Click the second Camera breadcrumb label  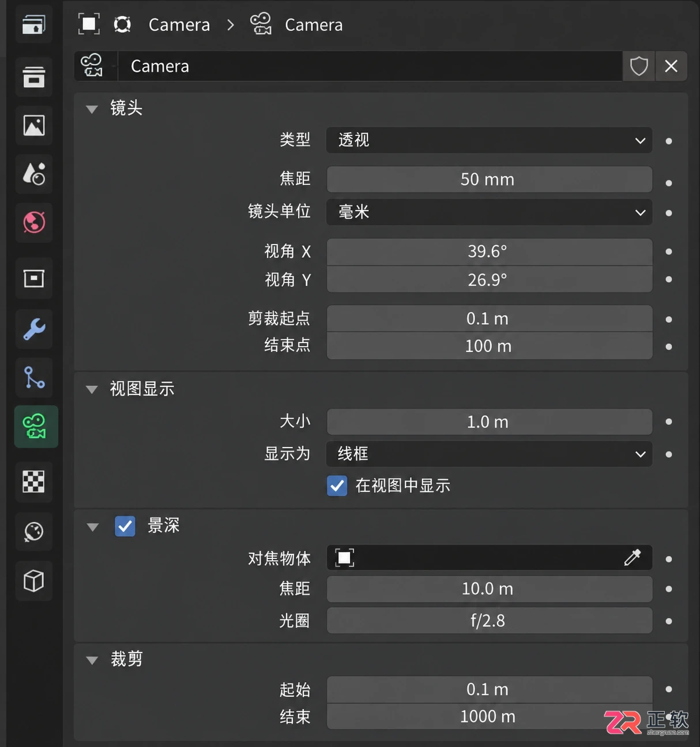coord(314,25)
